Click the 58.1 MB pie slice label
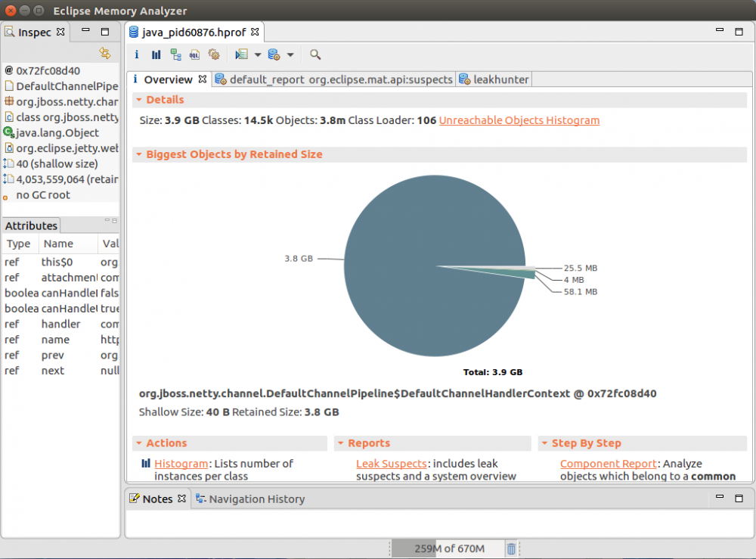Viewport: 756px width, 559px height. pyautogui.click(x=581, y=292)
